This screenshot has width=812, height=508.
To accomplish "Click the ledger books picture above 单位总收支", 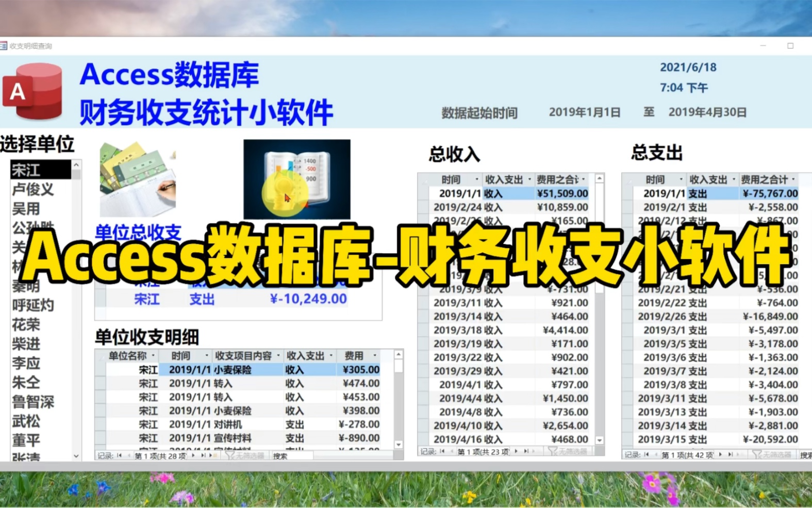I will tap(137, 179).
